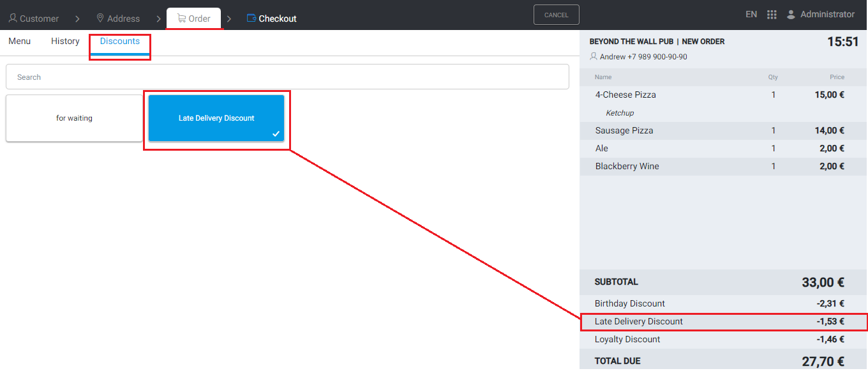Click the customer icon beside Andrew
Screen dimensions: 868x371
pos(594,57)
